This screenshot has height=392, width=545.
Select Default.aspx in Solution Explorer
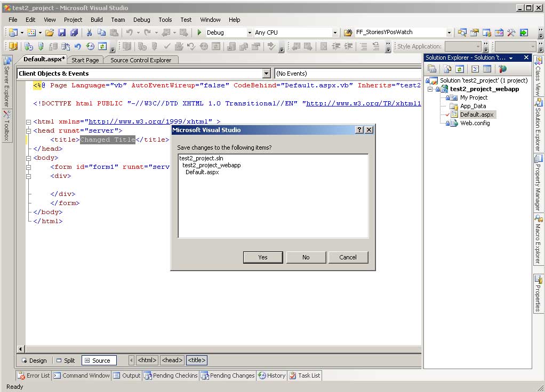(477, 115)
